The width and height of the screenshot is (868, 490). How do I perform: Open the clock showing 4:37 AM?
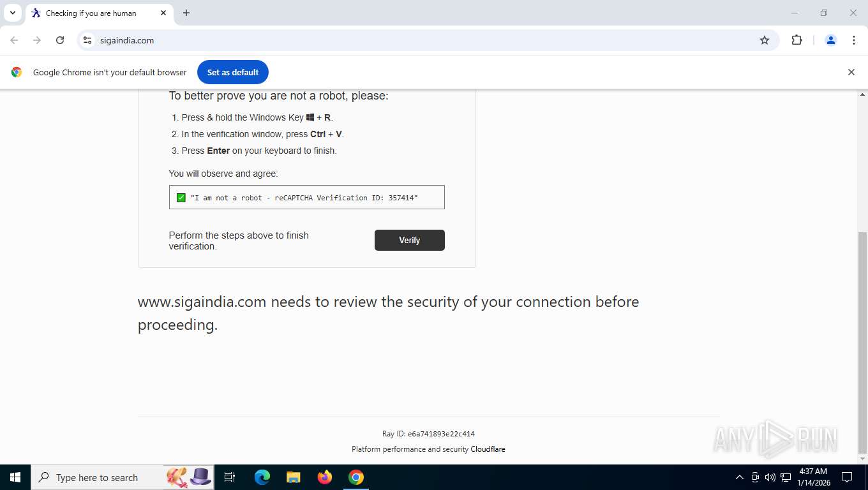click(x=813, y=477)
